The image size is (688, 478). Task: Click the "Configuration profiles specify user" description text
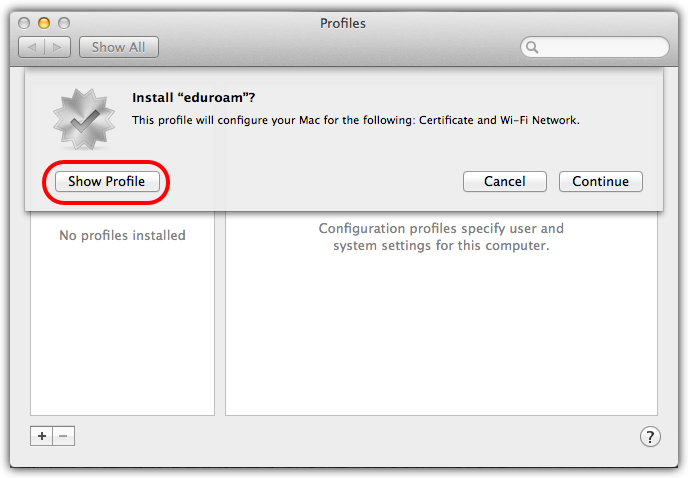click(441, 237)
